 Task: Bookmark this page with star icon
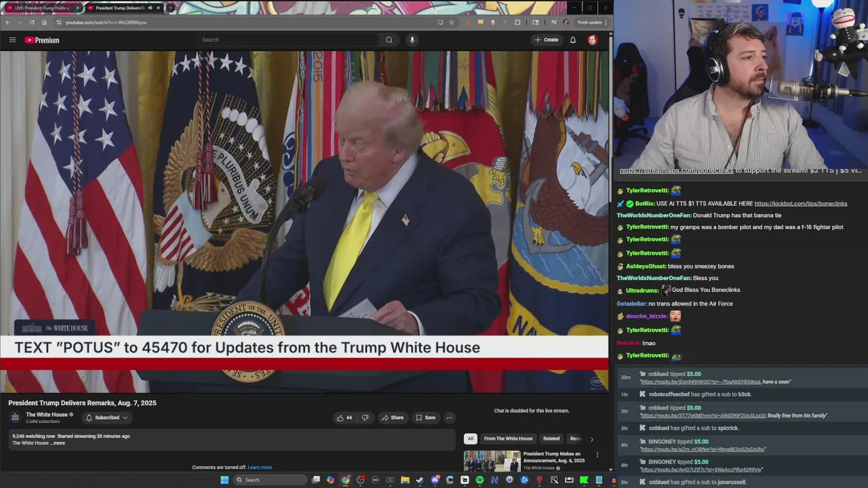tap(452, 22)
